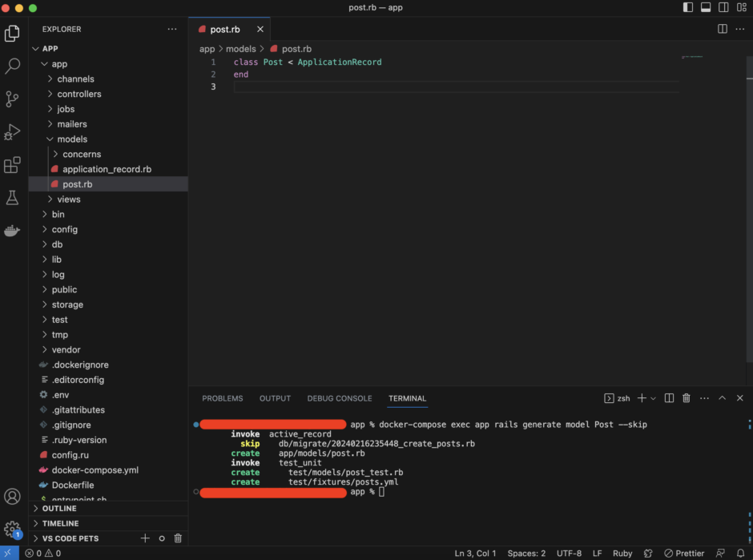Toggle secondary side bar layout button
Screen dimensions: 753x560
click(x=723, y=7)
